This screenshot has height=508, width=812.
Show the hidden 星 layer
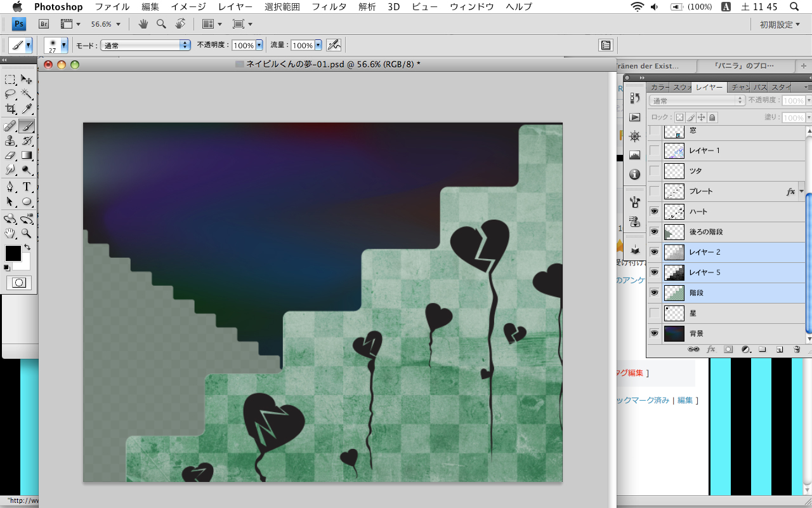[654, 313]
